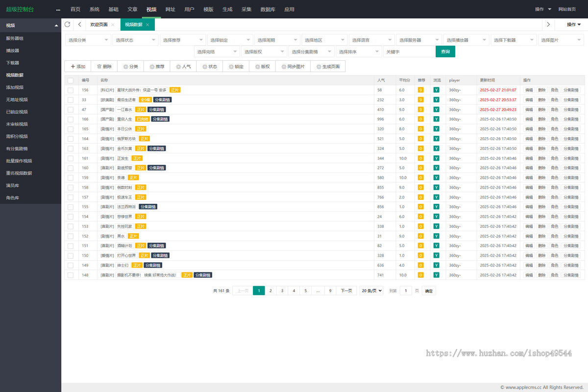Screen dimensions: 588x392
Task: Go to page 2 in pagination
Action: [270, 291]
